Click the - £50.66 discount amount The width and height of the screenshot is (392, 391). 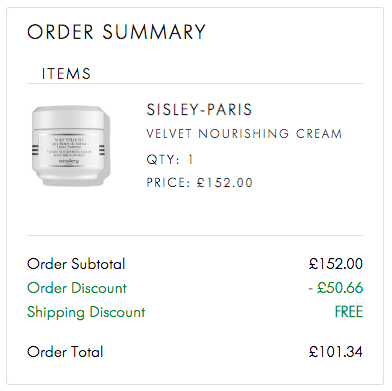[336, 288]
